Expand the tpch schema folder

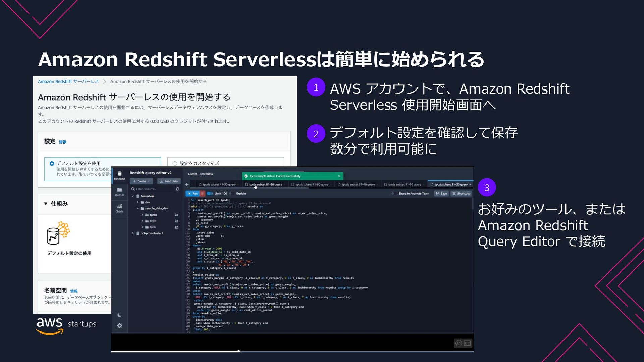pos(142,227)
